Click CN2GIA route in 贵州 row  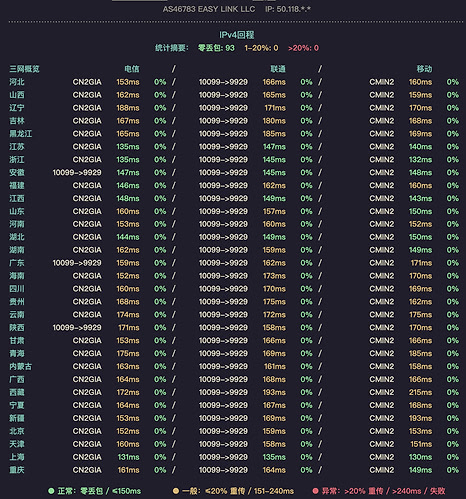coord(87,302)
